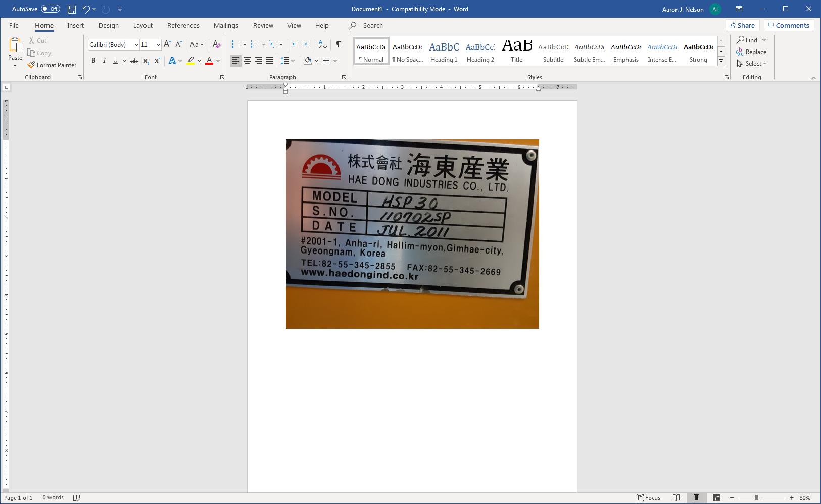Toggle Justify alignment
Screen dimensions: 821x504
(269, 61)
